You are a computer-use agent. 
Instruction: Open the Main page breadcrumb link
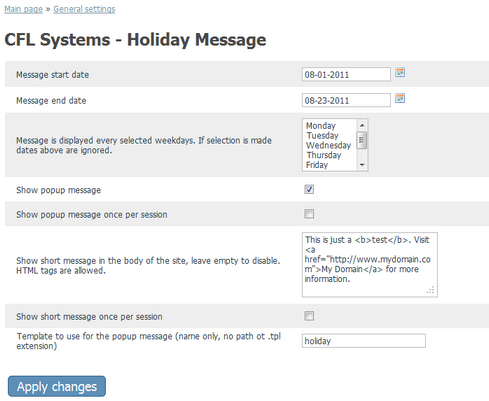click(23, 9)
